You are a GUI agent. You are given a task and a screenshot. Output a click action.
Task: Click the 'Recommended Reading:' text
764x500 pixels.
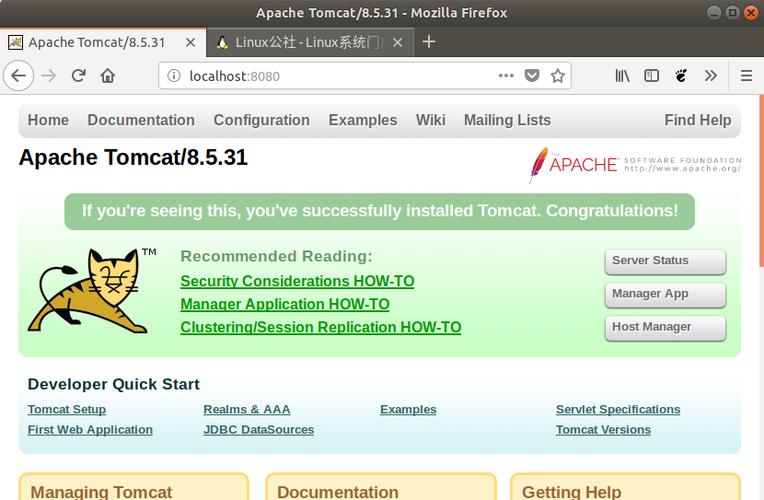tap(276, 256)
